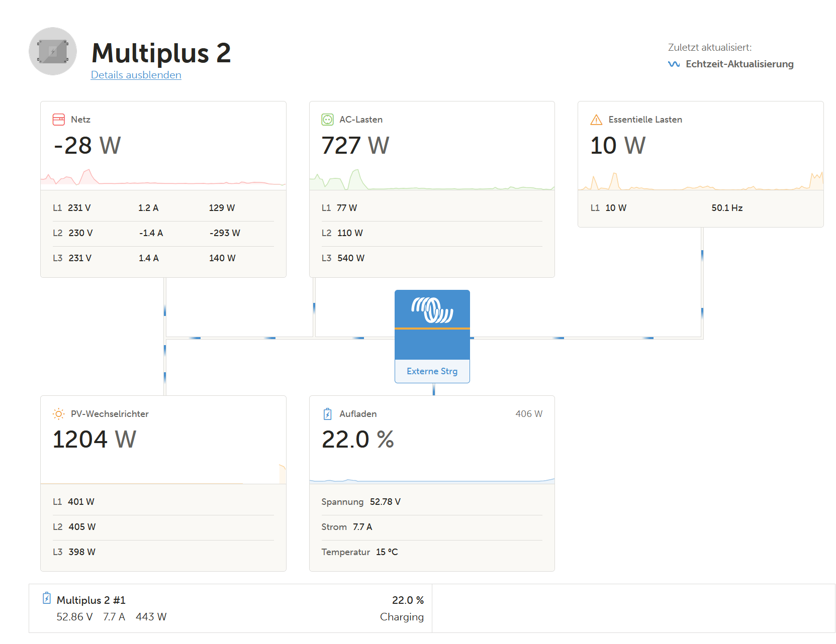Click battery icon beside Multiplus 2 #1

47,598
